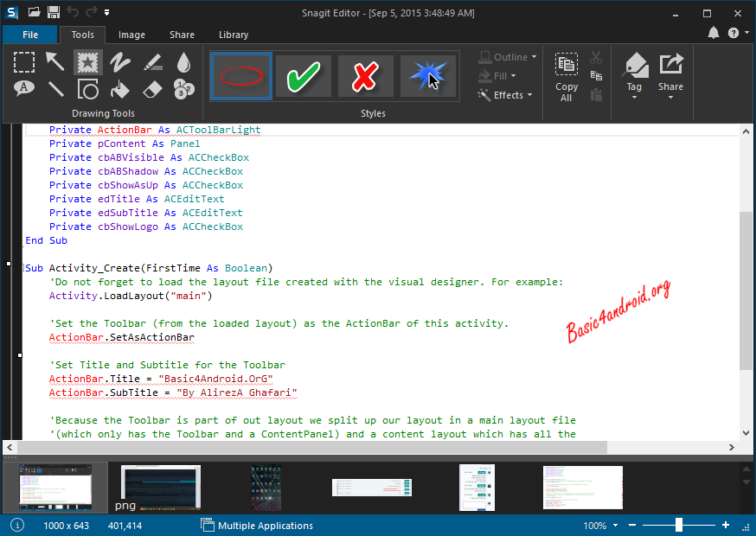The height and width of the screenshot is (536, 756).
Task: Apply the red X stamp style
Action: (366, 77)
